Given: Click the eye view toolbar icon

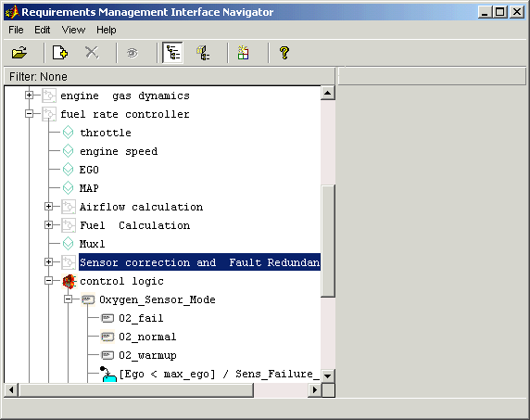Looking at the screenshot, I should point(132,53).
